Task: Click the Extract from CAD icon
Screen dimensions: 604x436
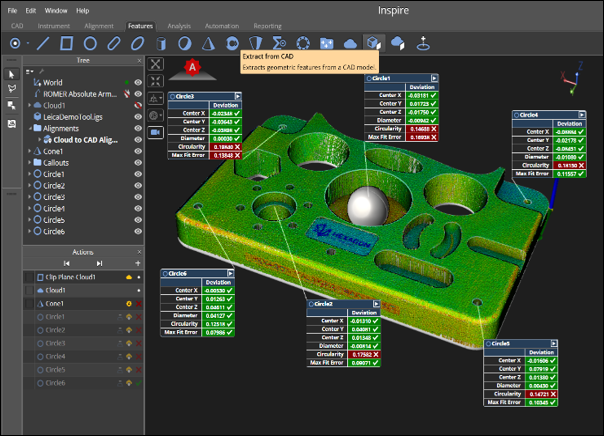Action: (x=373, y=43)
